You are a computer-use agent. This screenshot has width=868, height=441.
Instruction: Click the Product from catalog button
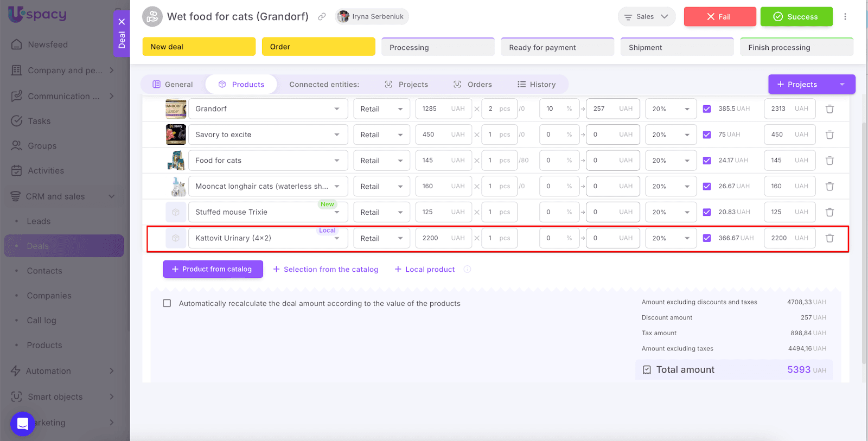(x=213, y=269)
